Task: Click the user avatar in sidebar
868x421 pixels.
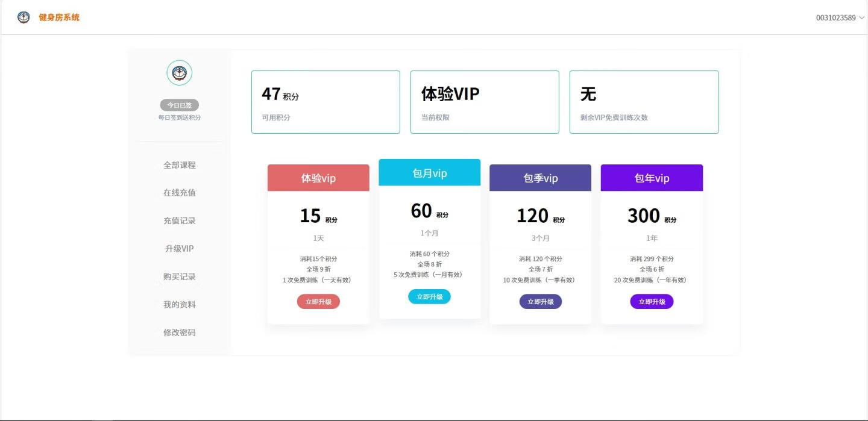Action: point(179,73)
